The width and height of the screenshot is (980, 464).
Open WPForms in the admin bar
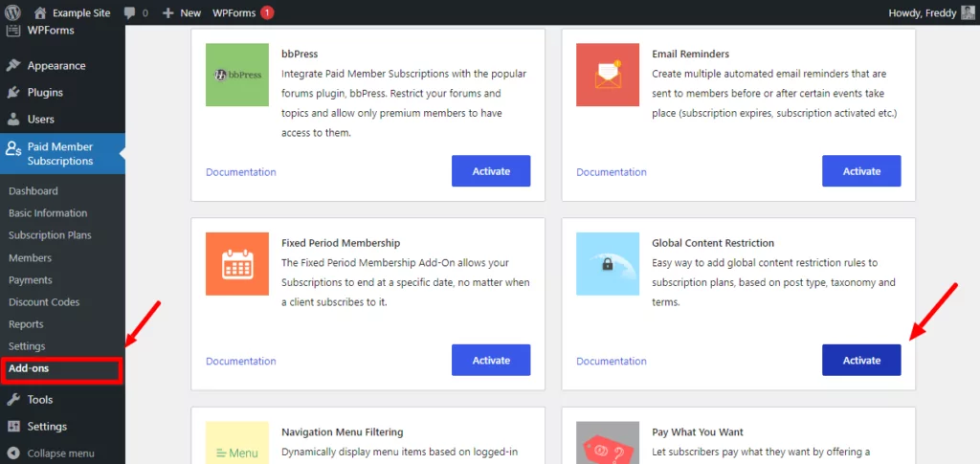click(x=234, y=12)
